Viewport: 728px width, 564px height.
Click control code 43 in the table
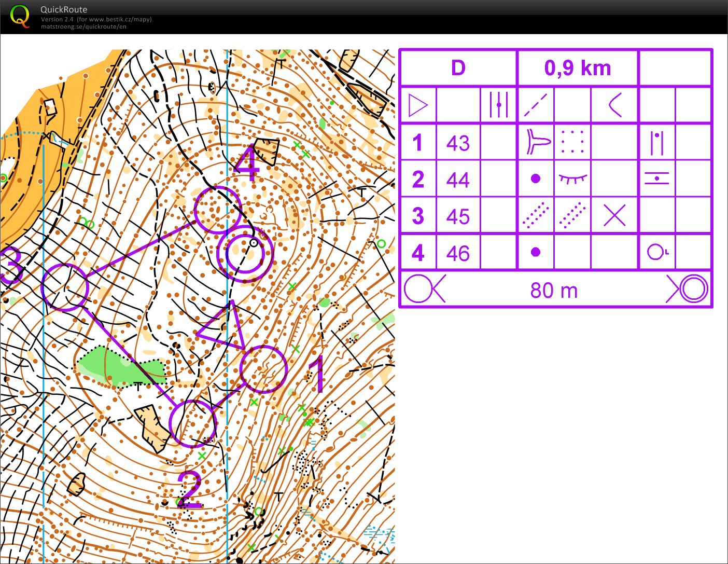click(458, 143)
